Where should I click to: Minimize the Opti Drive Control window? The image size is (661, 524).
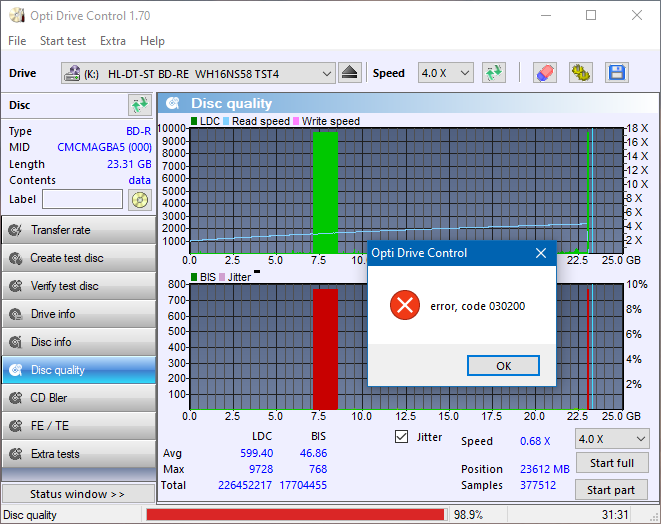[546, 16]
